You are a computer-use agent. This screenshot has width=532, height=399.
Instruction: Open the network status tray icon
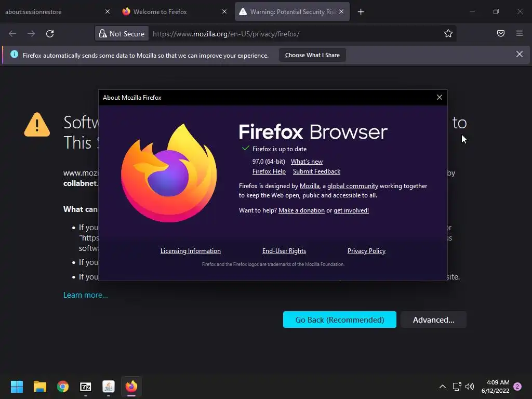pyautogui.click(x=457, y=387)
